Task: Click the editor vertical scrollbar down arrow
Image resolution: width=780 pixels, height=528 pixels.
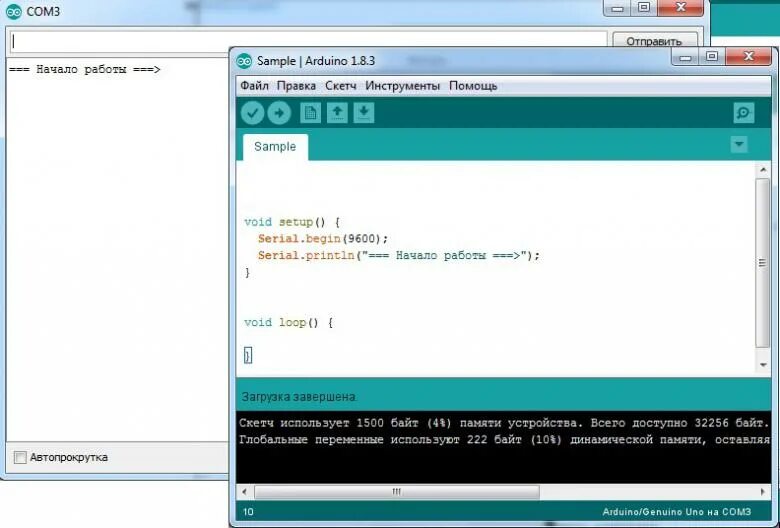Action: [x=763, y=365]
